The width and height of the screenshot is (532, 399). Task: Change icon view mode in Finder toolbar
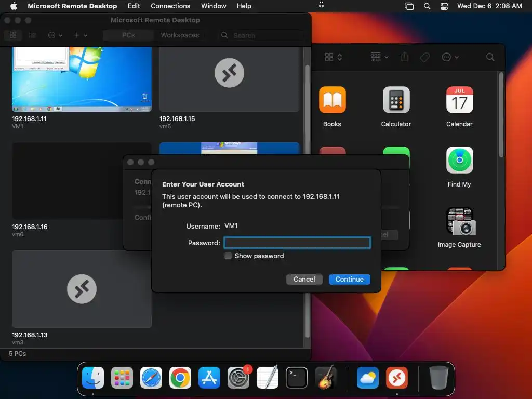tap(334, 57)
